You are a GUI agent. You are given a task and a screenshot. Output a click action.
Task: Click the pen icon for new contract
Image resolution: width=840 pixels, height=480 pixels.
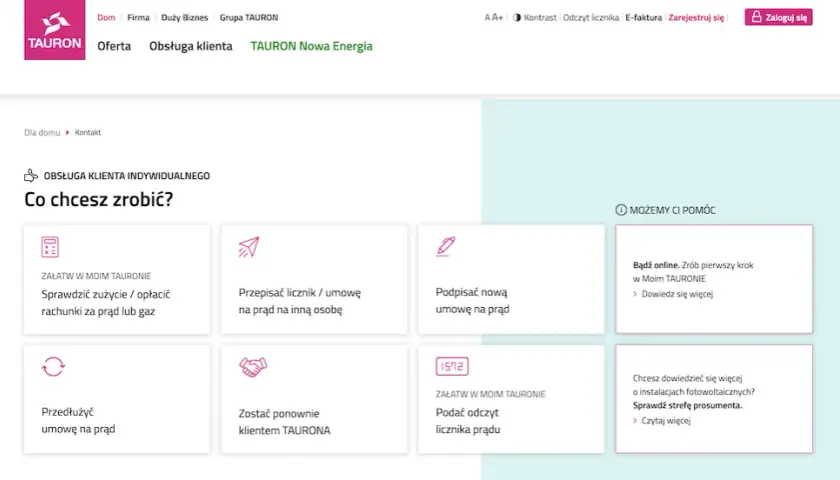tap(446, 246)
